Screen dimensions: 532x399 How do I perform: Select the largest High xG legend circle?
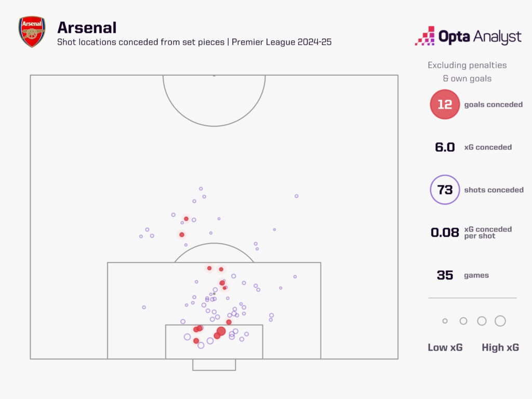pos(500,321)
